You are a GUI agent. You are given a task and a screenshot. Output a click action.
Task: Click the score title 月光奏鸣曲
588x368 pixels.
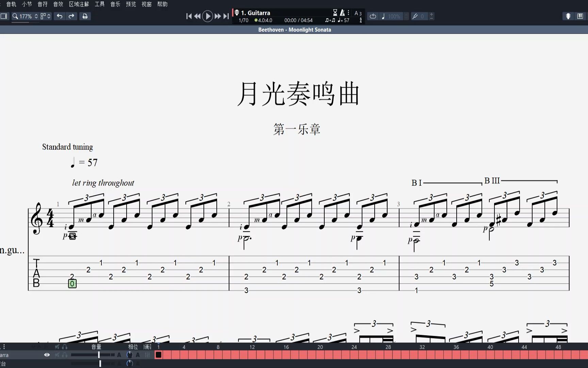298,94
